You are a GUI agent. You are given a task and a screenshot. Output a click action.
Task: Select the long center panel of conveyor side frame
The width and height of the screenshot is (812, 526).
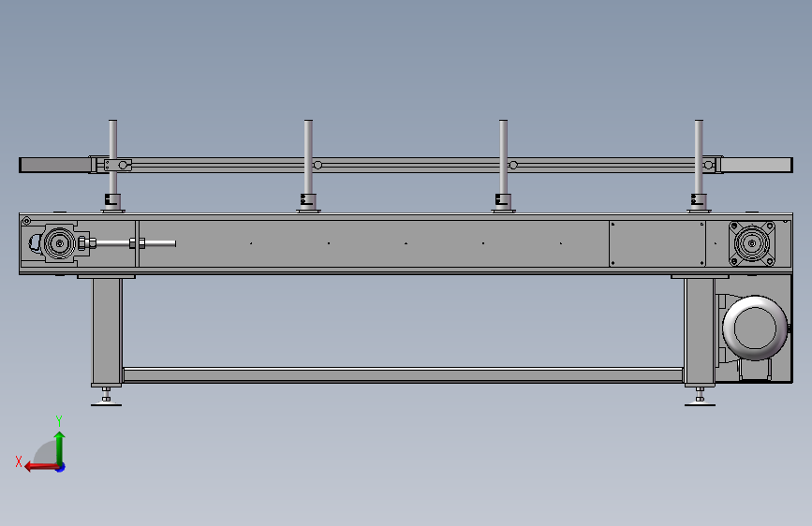click(374, 243)
